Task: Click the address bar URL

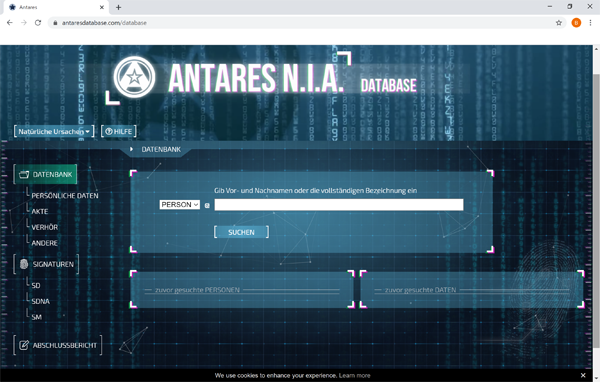Action: [104, 23]
